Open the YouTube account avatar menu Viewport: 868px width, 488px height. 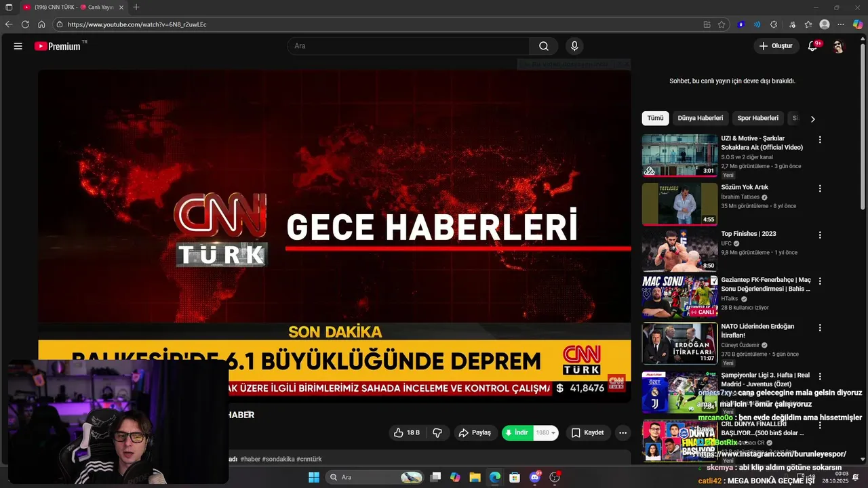click(839, 46)
